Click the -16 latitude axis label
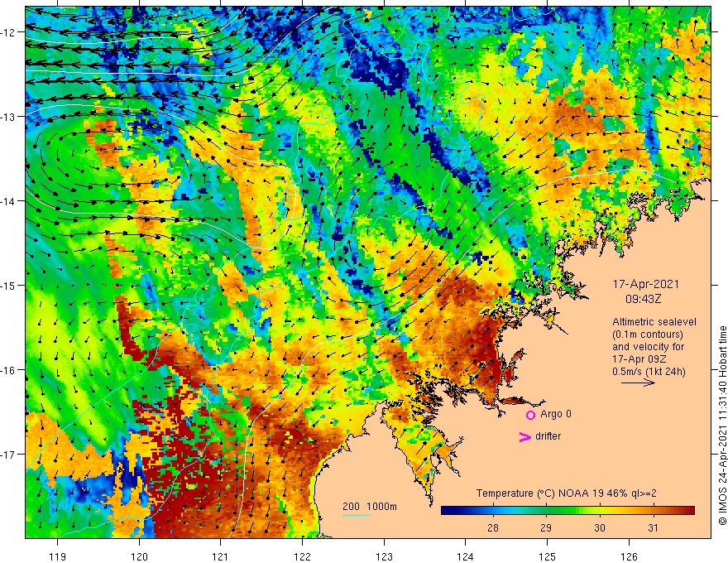Image resolution: width=728 pixels, height=563 pixels. [9, 370]
